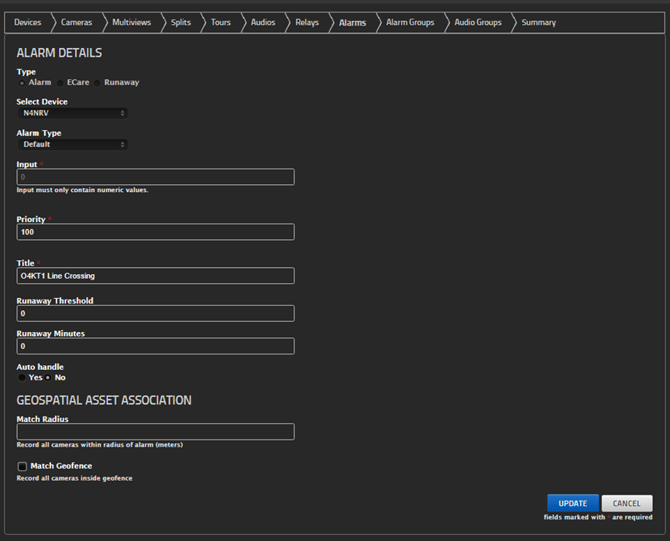
Task: Select the ECare type radio button
Action: [x=61, y=83]
